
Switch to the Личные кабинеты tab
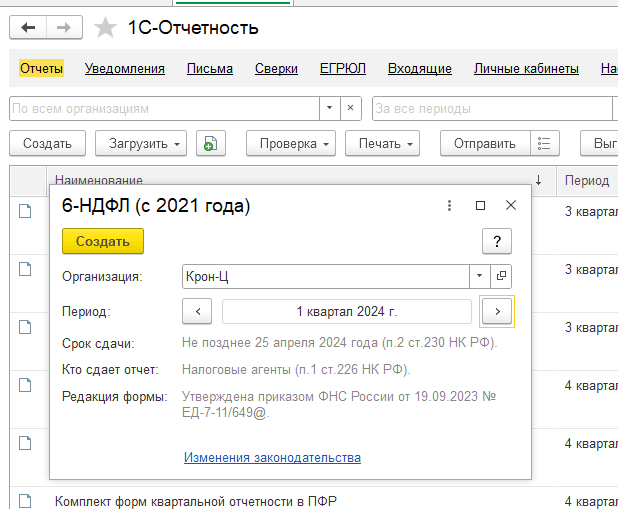(525, 69)
